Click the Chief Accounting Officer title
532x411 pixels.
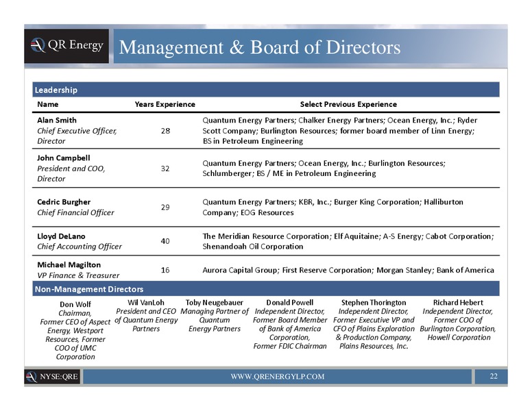[80, 246]
